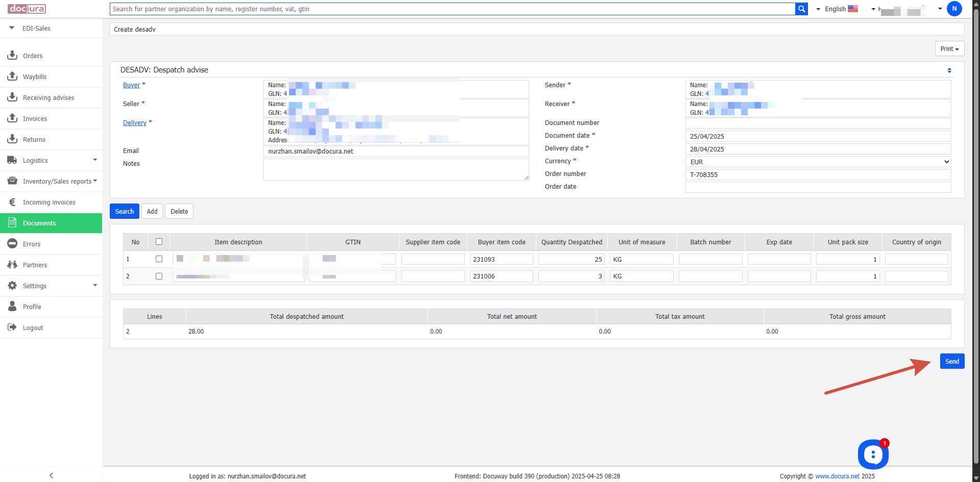The height and width of the screenshot is (482, 980).
Task: Click the Errors minus-circle icon
Action: coord(12,244)
